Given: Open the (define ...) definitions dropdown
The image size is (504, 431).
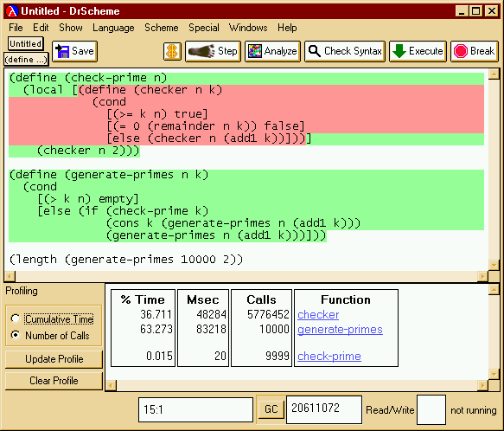Looking at the screenshot, I should click(x=26, y=60).
